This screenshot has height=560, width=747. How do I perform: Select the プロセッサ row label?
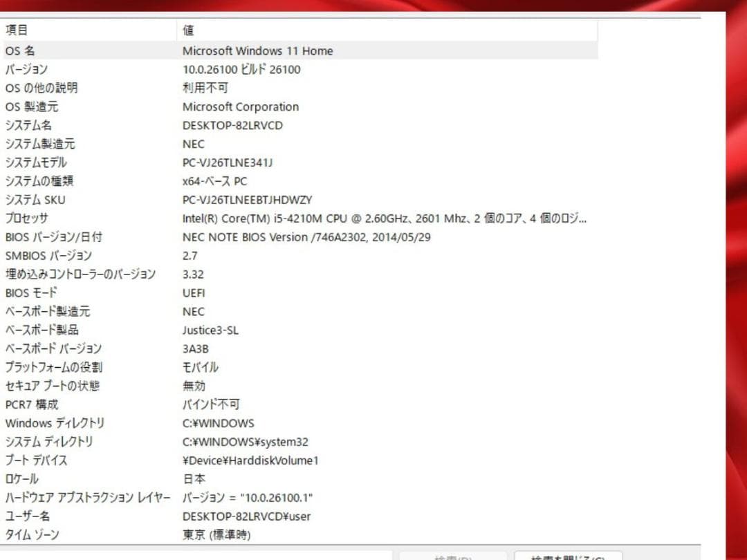tap(27, 218)
